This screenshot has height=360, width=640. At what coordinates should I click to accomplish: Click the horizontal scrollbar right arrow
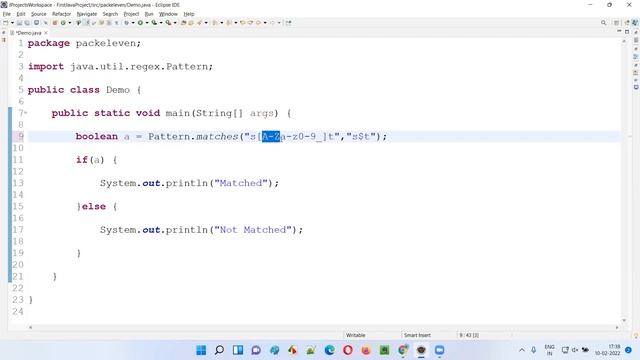point(617,327)
